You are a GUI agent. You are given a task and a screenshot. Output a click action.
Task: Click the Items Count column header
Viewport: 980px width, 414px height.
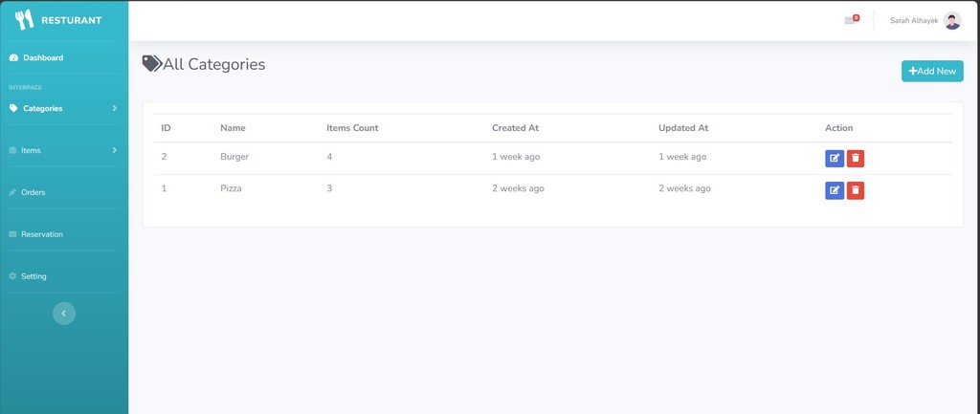pyautogui.click(x=352, y=128)
